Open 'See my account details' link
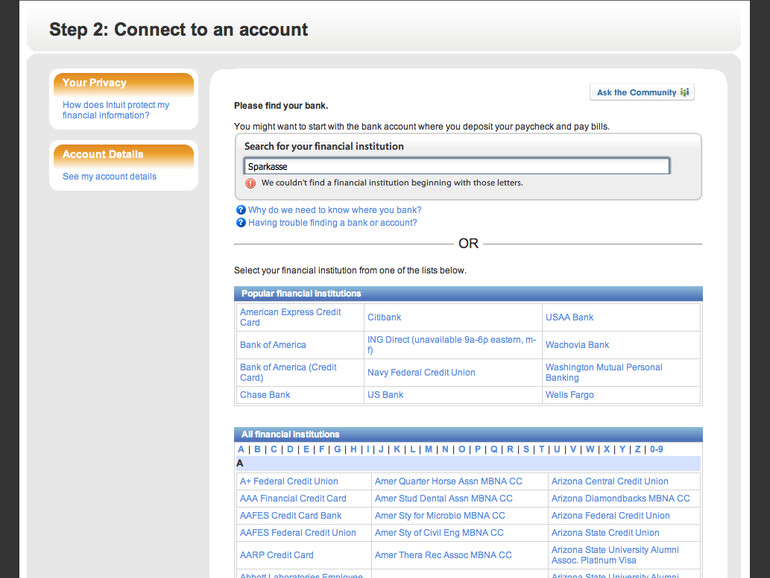The width and height of the screenshot is (770, 578). pyautogui.click(x=110, y=176)
